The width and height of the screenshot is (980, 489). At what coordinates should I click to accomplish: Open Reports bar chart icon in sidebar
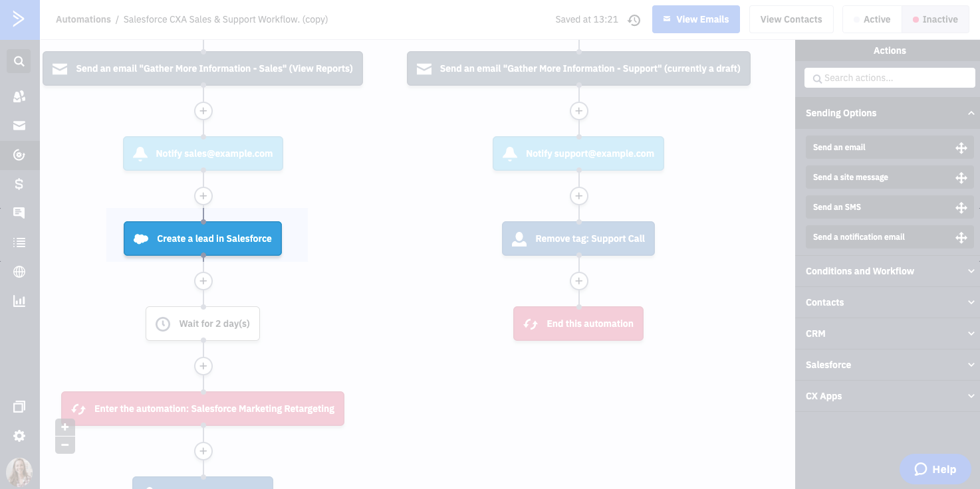pos(19,301)
